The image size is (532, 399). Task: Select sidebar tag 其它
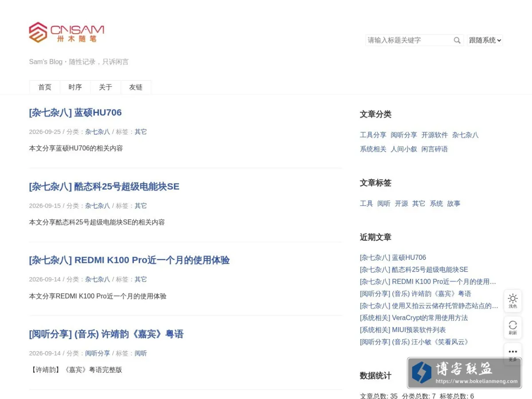(x=419, y=203)
